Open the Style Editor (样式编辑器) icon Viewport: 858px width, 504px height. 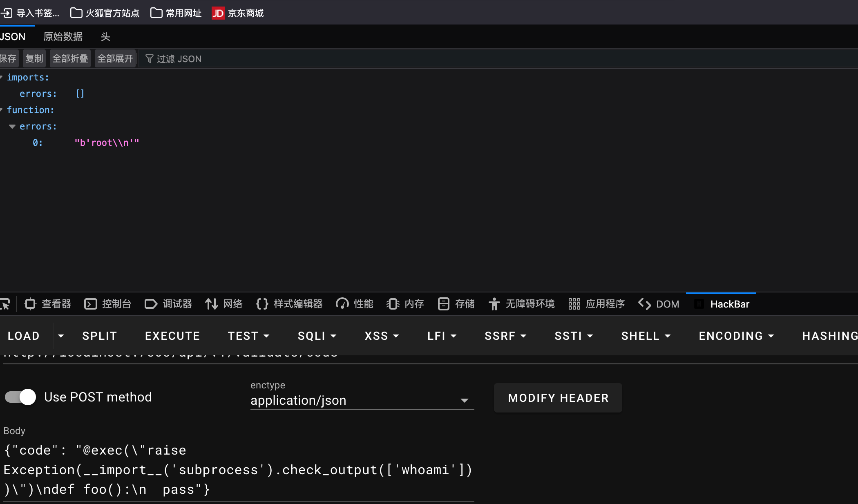pyautogui.click(x=262, y=304)
